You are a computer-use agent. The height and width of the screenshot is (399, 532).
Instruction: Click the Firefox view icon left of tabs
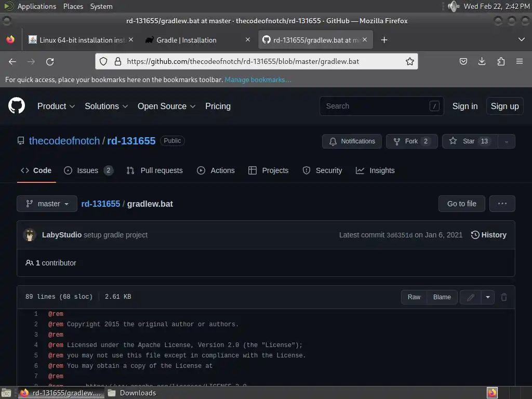[x=10, y=39]
